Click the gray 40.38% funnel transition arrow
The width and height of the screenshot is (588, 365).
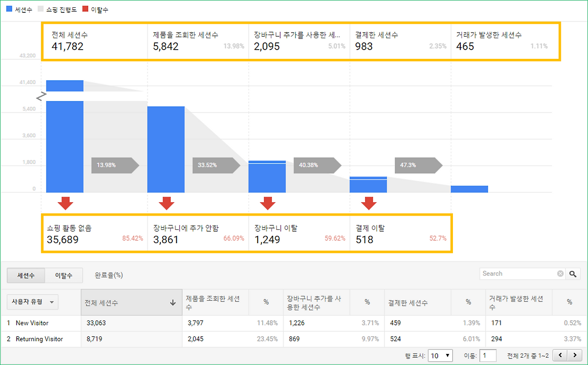click(x=317, y=165)
